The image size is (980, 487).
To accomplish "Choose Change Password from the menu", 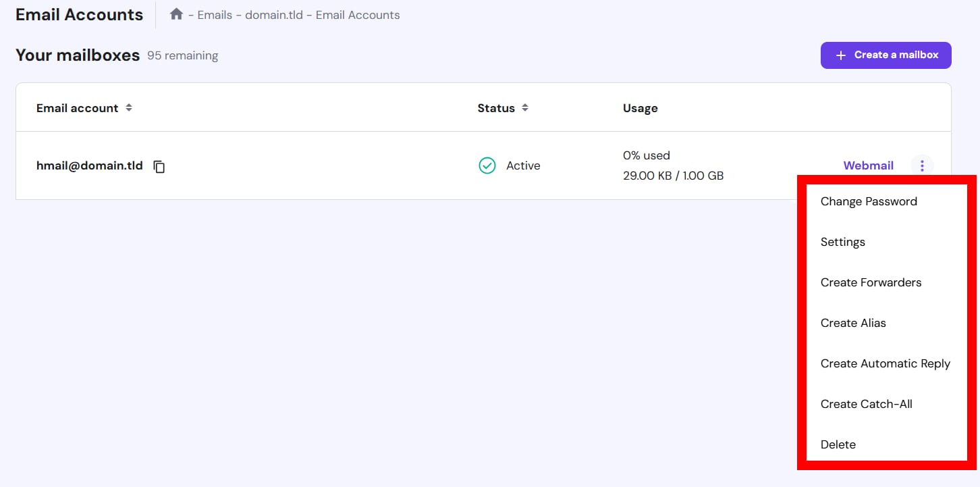I will pos(868,201).
